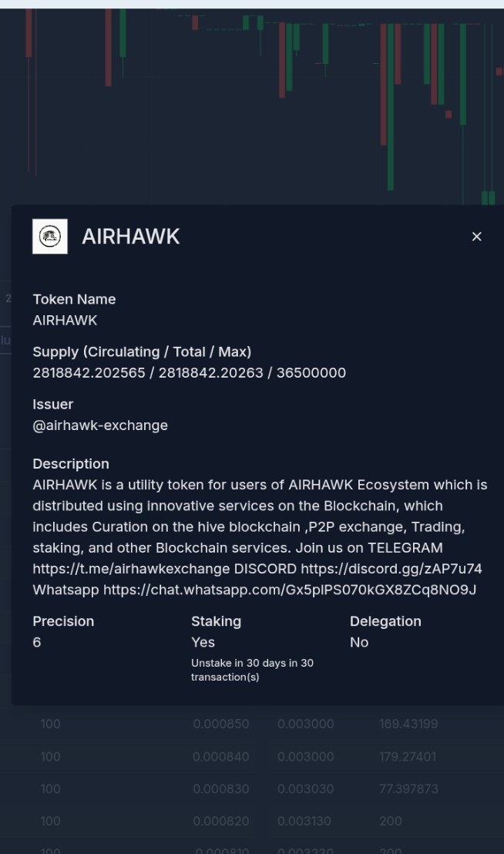Click the Staking value Yes
Screen dimensions: 504x854
click(x=203, y=642)
